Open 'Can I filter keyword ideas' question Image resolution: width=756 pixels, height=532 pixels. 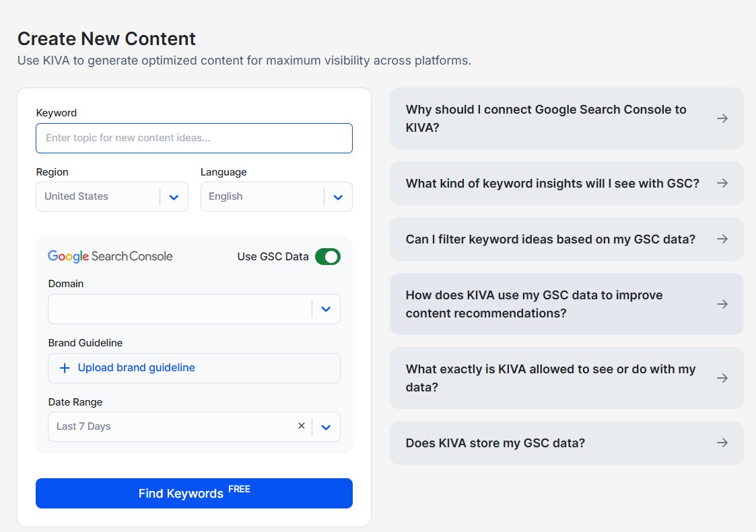pyautogui.click(x=567, y=239)
